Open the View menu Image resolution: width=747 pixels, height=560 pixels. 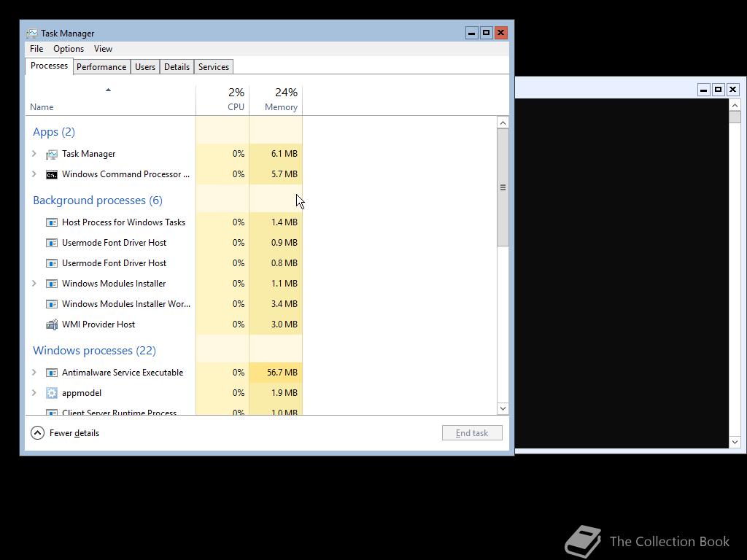tap(103, 49)
